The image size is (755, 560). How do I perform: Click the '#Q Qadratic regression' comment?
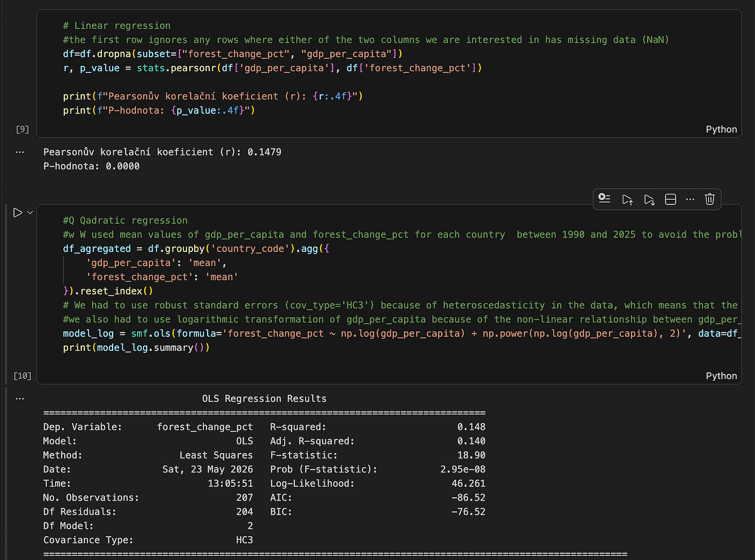point(125,221)
